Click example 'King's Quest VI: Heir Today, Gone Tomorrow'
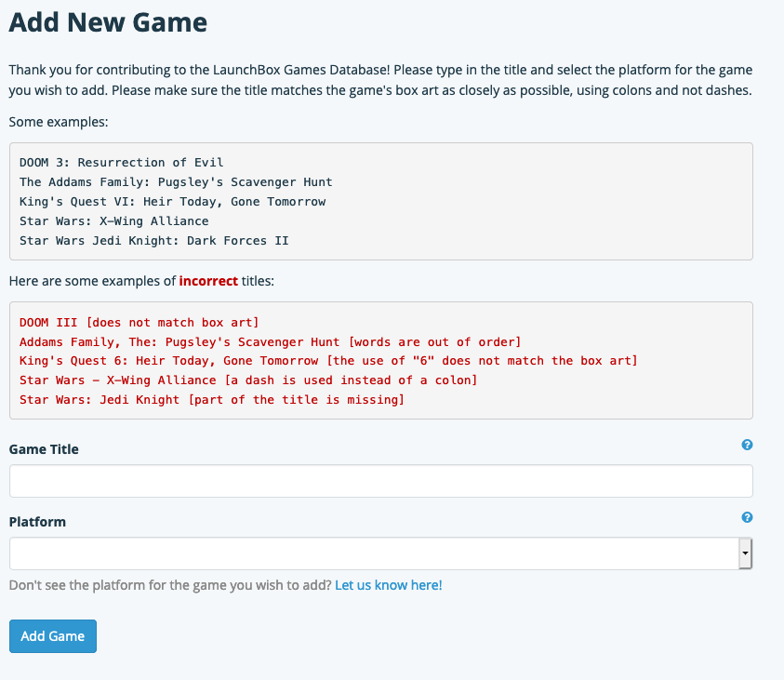 click(172, 202)
